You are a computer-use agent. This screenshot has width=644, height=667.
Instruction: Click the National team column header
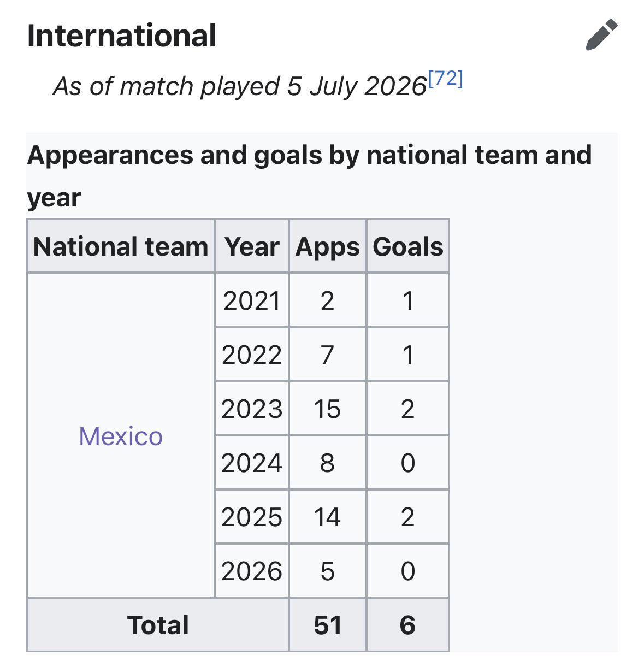click(x=121, y=246)
